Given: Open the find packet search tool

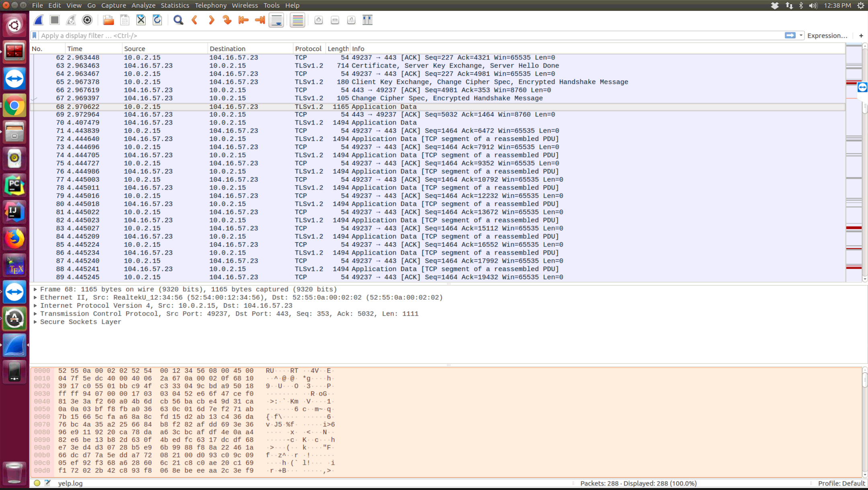Looking at the screenshot, I should [178, 20].
